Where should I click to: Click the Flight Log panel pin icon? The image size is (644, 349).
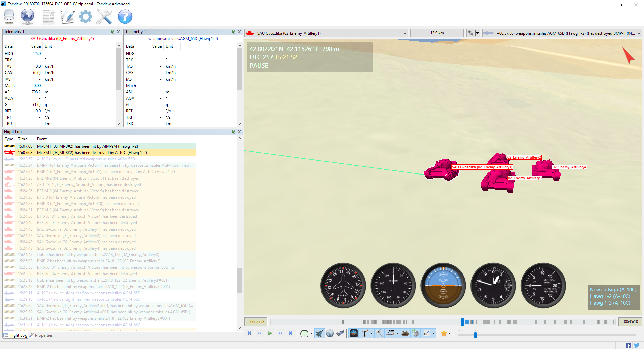[x=233, y=132]
